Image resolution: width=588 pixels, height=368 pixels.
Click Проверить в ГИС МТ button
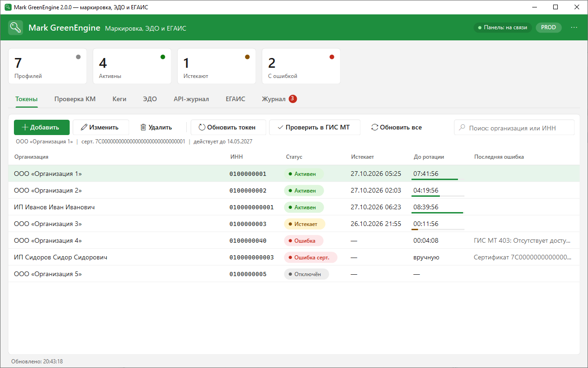pos(315,127)
